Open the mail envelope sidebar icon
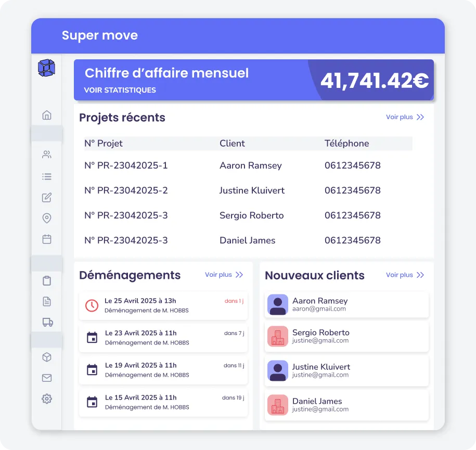 click(47, 378)
